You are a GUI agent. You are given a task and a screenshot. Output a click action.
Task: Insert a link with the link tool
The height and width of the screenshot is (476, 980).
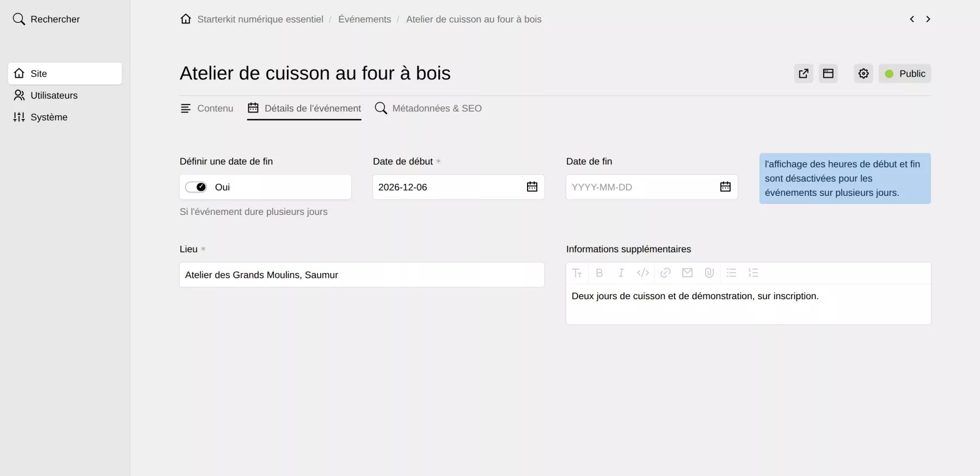665,273
